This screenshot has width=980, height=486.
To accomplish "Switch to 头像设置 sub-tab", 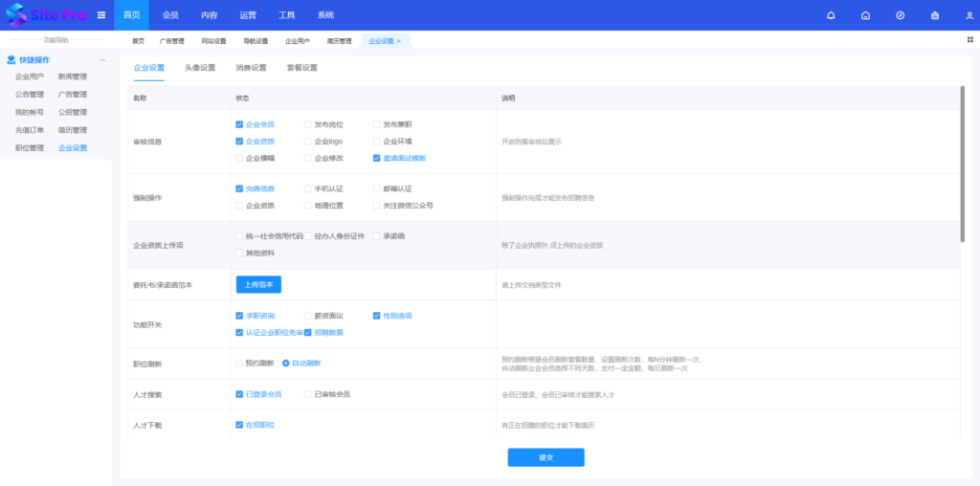I will (x=200, y=68).
